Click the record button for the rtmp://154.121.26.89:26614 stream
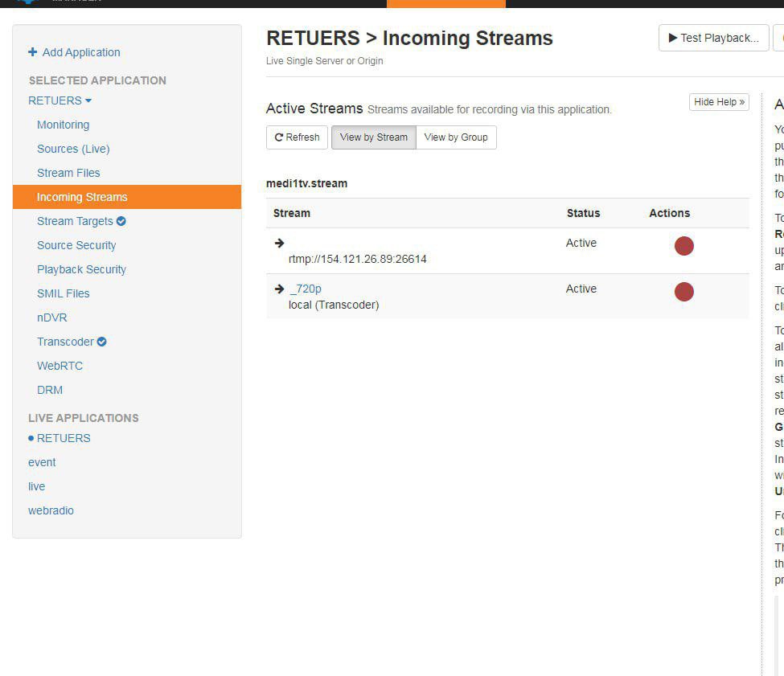Image resolution: width=784 pixels, height=676 pixels. coord(683,246)
